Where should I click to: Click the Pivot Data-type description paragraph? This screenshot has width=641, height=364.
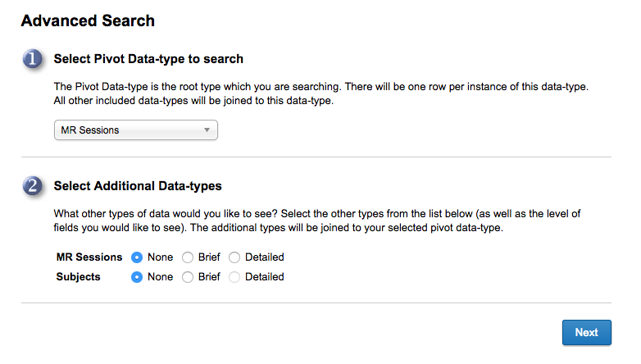320,93
